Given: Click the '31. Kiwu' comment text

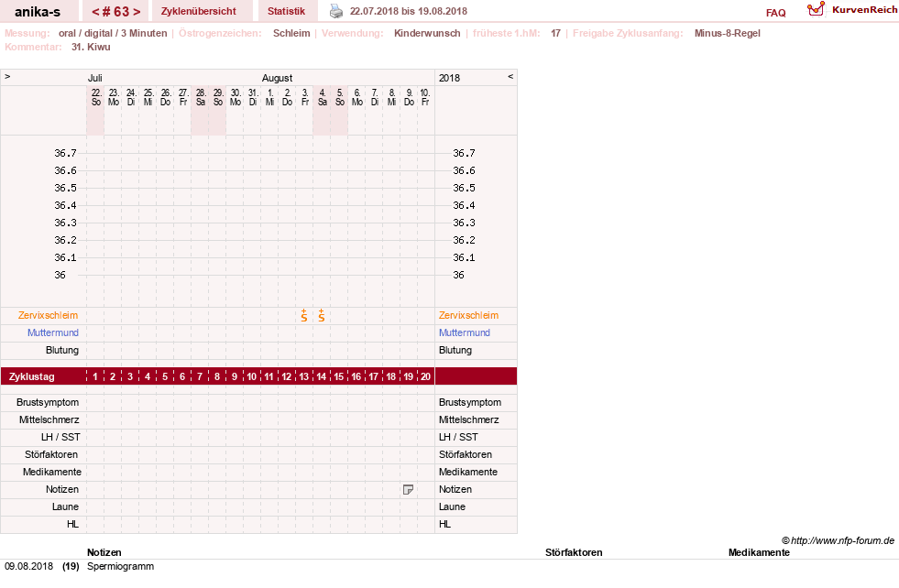Looking at the screenshot, I should coord(91,47).
